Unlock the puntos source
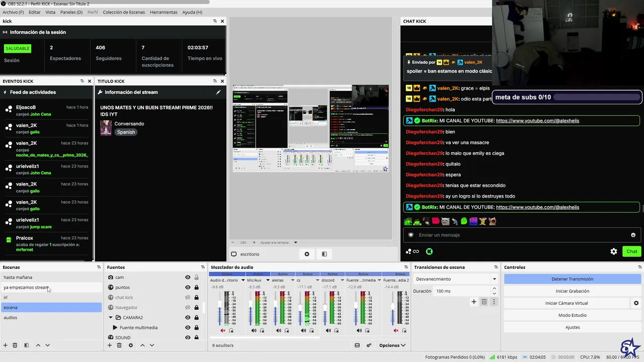Viewport: 644px width, 362px height. pos(196,287)
